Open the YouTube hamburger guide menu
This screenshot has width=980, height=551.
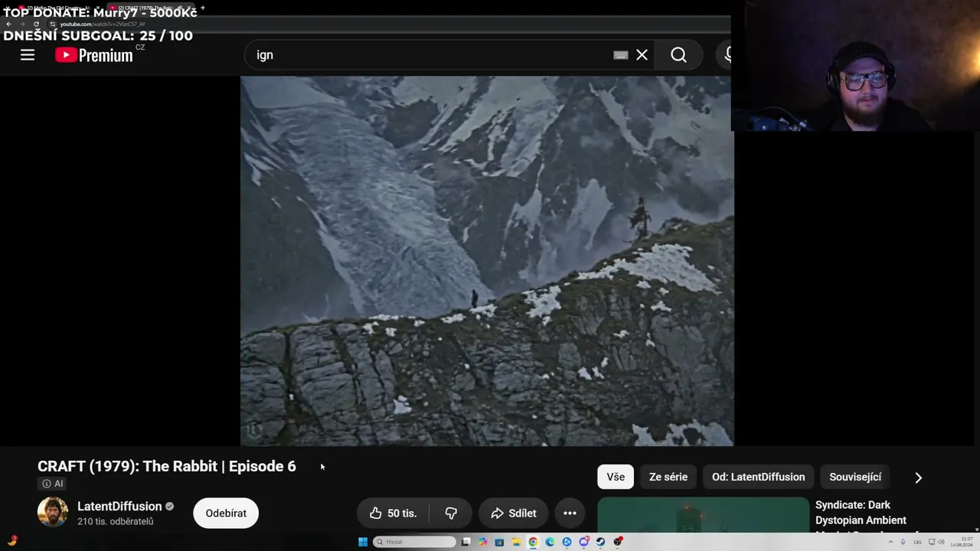click(28, 55)
